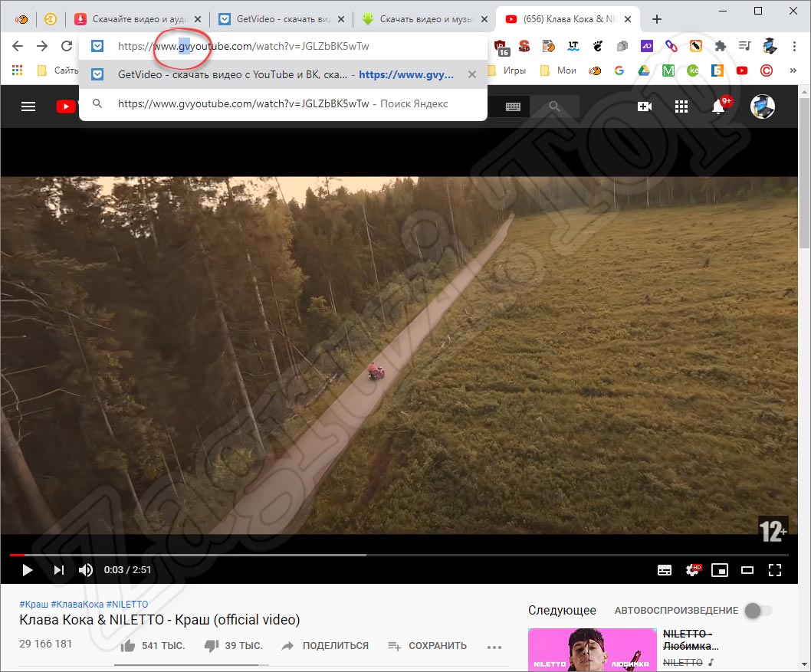Go forward with the browser arrow
Viewport: 811px width, 672px height.
tap(42, 46)
